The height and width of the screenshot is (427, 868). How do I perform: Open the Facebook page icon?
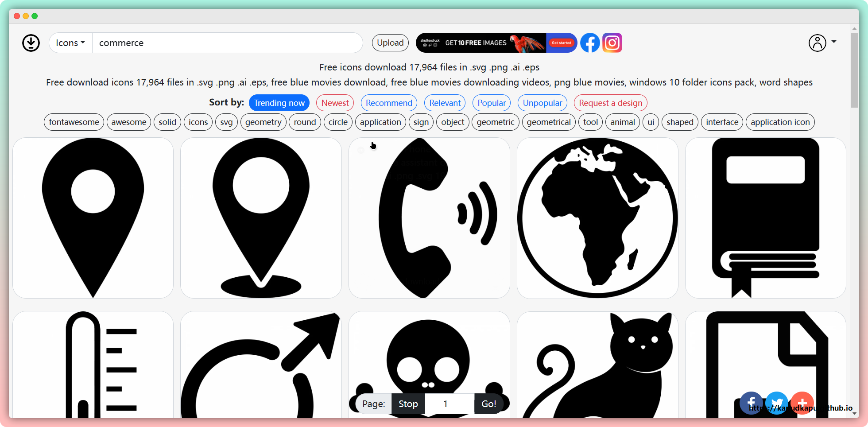click(590, 43)
